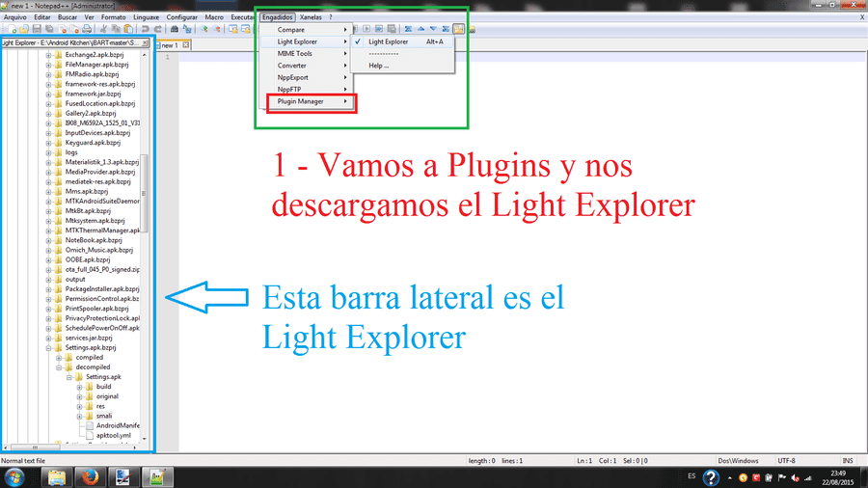The height and width of the screenshot is (488, 868).
Task: Toggle checked Light Explorer Alt+A entry
Action: pos(403,41)
